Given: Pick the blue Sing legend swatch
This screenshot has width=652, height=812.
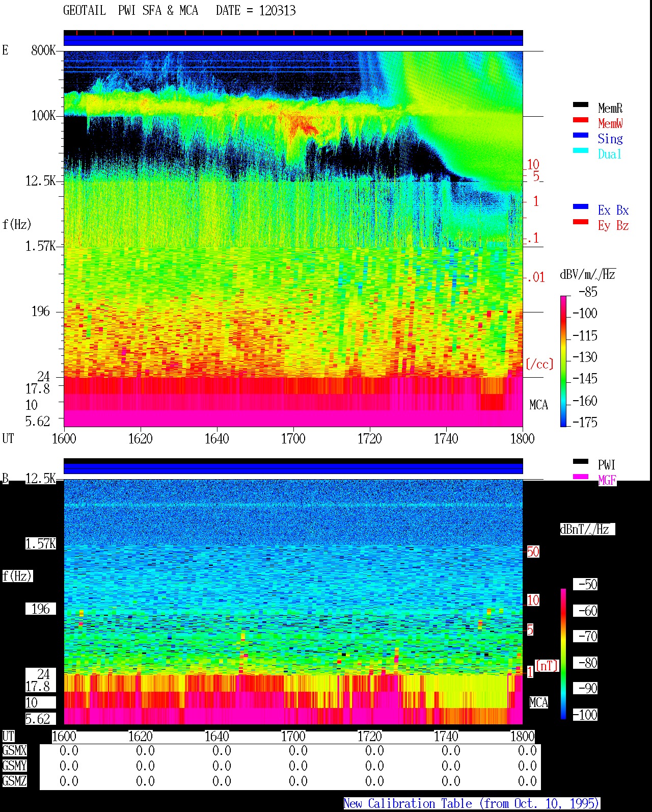Looking at the screenshot, I should pos(581,136).
